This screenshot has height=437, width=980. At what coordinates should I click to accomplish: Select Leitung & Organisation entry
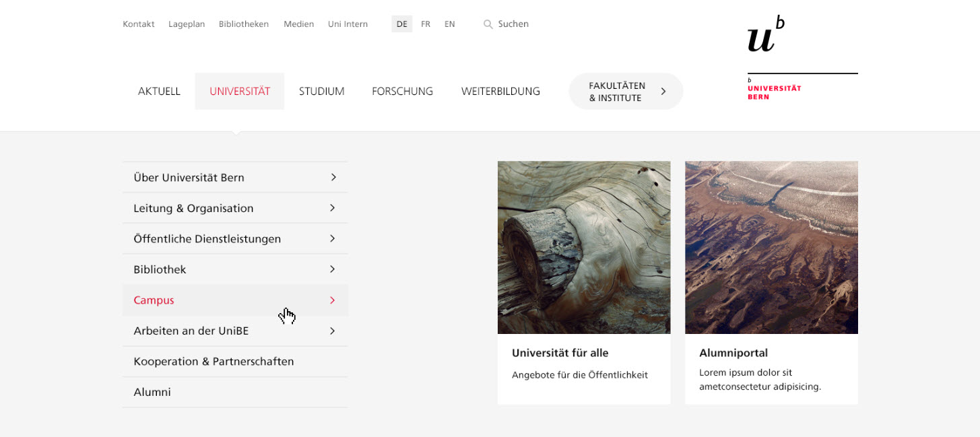click(235, 208)
